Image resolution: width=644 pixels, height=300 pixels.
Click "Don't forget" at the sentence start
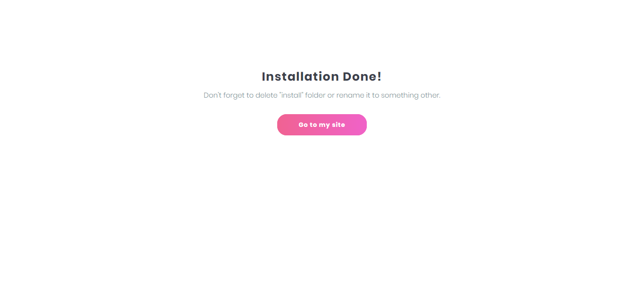[224, 95]
